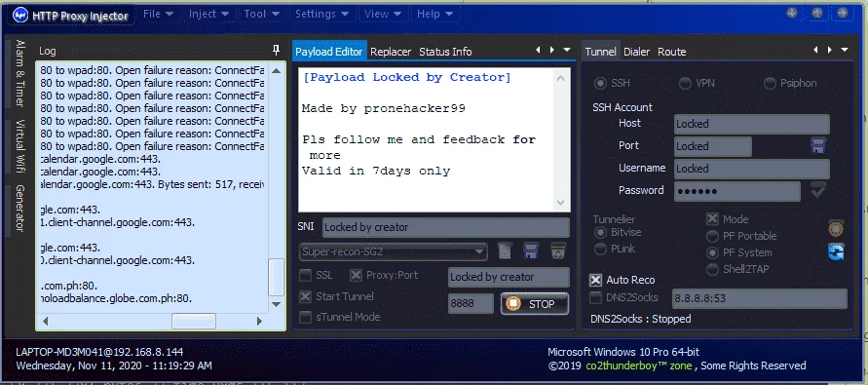
Task: Disable the Auto Reco checkbox
Action: [595, 281]
